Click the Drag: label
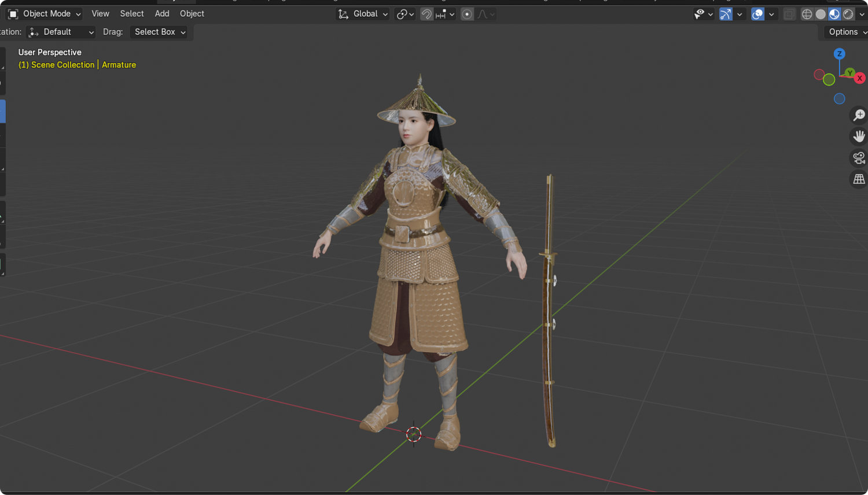Screen dimensions: 868x495 click(113, 32)
